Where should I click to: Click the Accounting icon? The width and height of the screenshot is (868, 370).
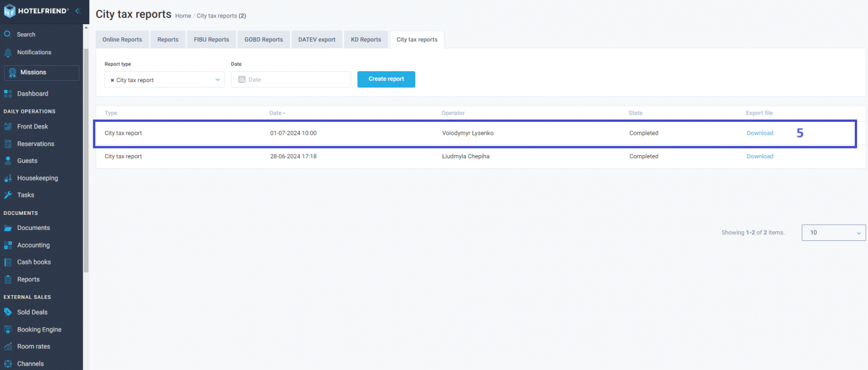8,245
